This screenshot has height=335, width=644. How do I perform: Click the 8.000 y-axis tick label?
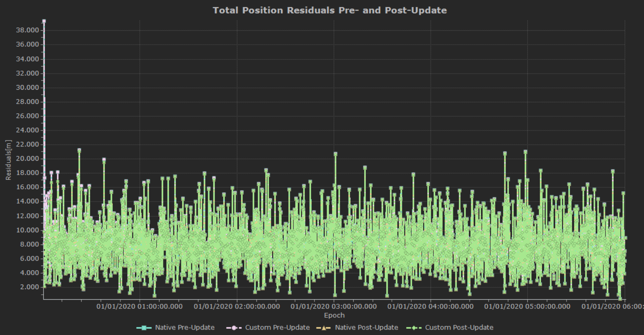tap(29, 245)
